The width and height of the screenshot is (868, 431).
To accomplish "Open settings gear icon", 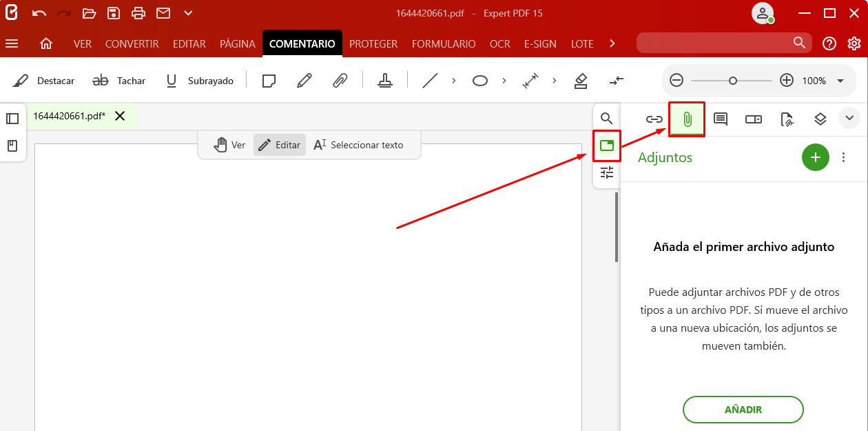I will (x=854, y=43).
